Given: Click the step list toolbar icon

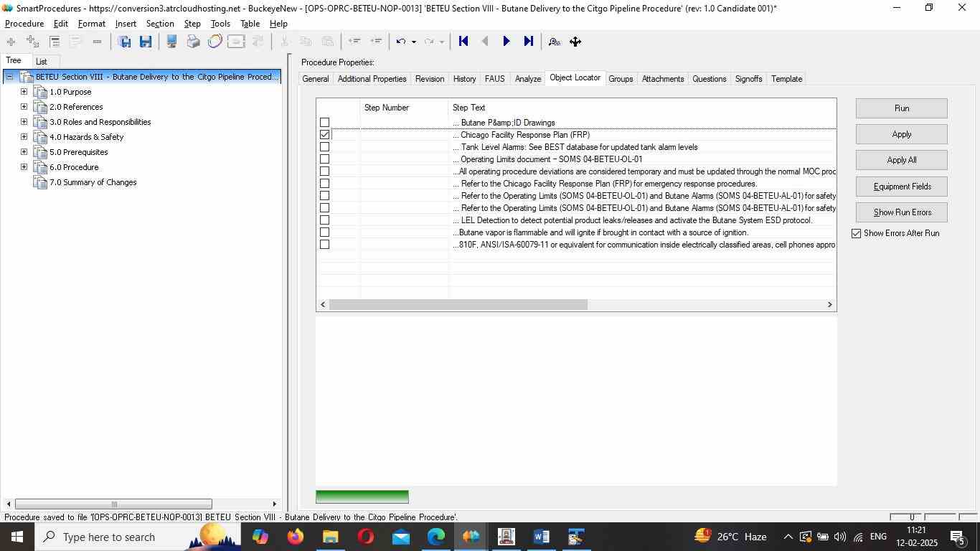Looking at the screenshot, I should (x=55, y=42).
